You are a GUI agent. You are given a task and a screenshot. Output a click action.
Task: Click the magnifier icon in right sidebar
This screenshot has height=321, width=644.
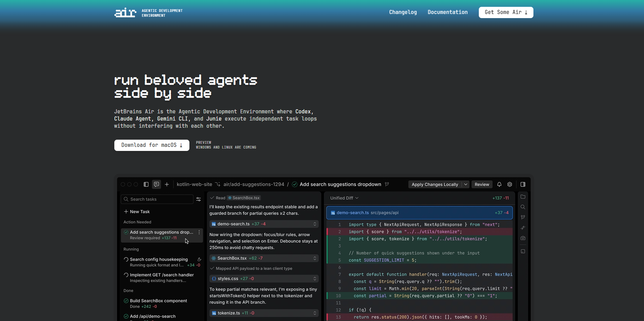[x=523, y=207]
